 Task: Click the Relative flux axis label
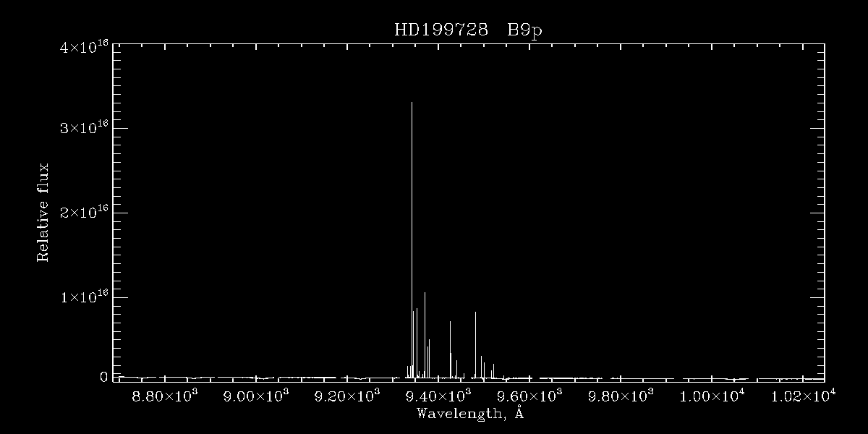(43, 213)
